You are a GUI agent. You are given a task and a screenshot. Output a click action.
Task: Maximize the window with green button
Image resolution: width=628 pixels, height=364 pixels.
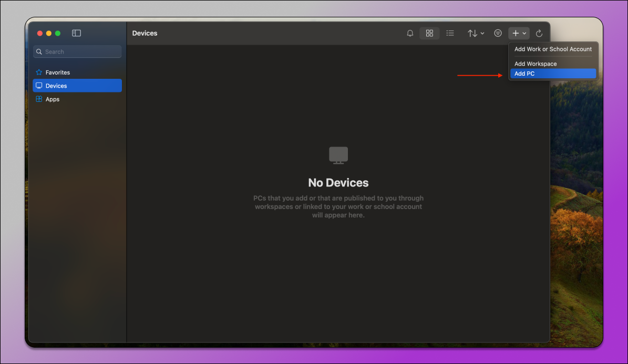click(58, 33)
